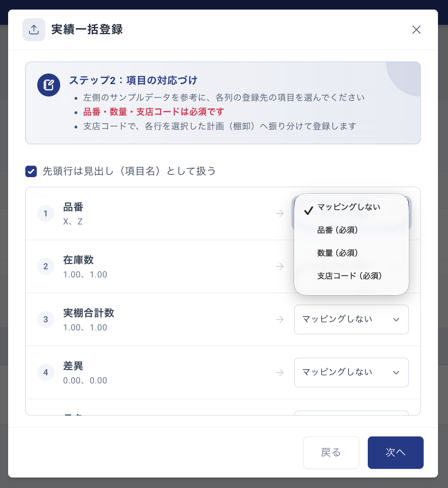This screenshot has height=488, width=448.
Task: Open the 実棚合計数 mapping dropdown
Action: point(351,319)
